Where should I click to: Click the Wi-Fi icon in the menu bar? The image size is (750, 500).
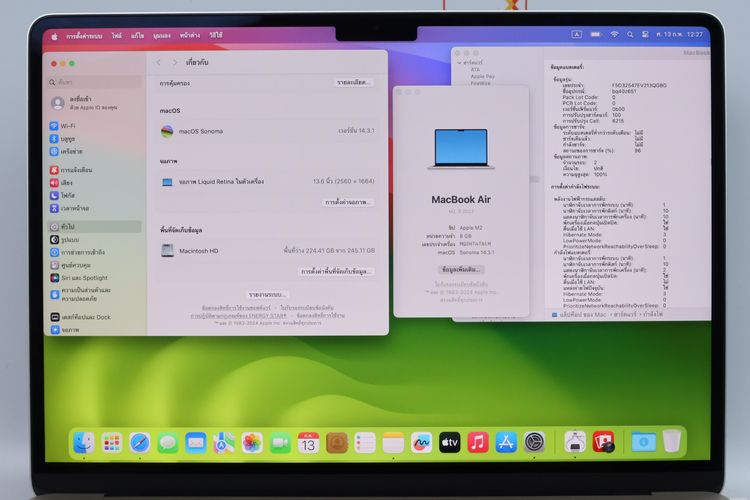614,34
